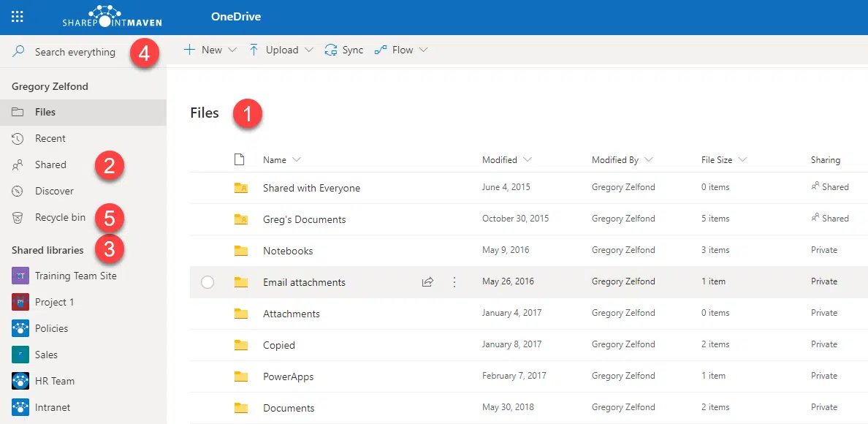
Task: Click the June 4, 2015 modified date
Action: click(506, 187)
